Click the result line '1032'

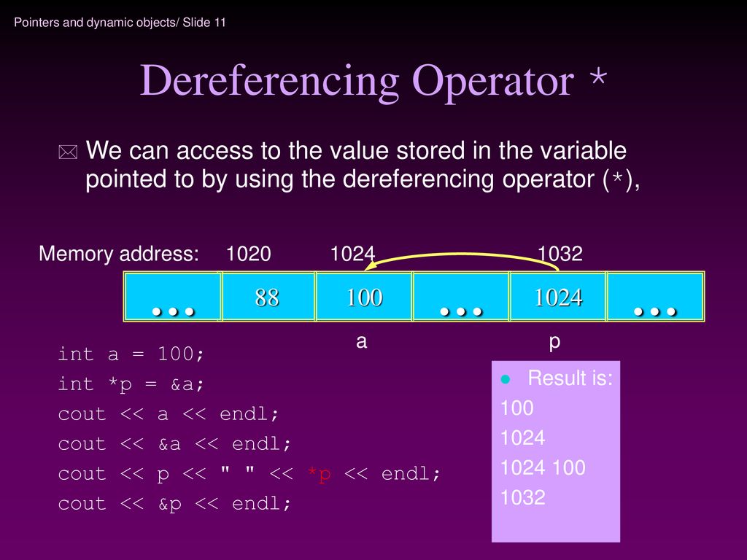[x=522, y=498]
